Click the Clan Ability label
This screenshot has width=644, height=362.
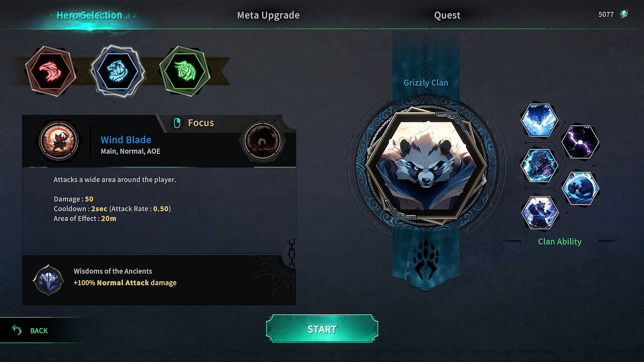click(x=560, y=242)
